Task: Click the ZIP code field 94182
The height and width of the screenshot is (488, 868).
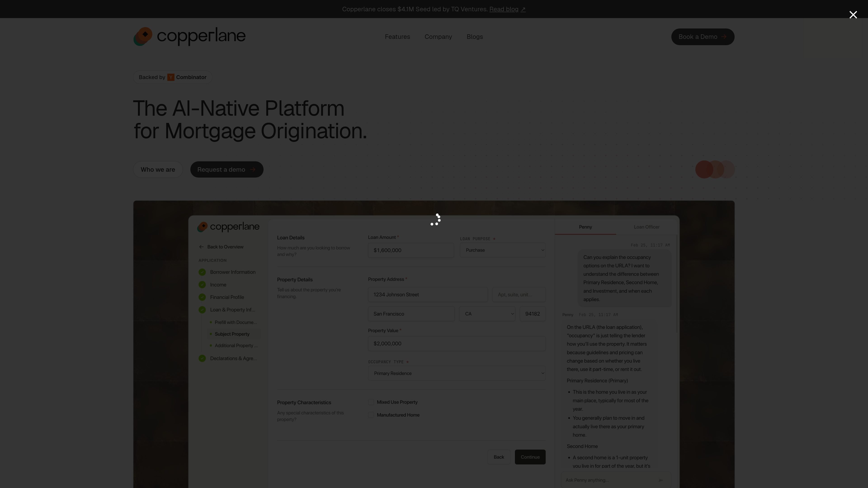Action: 532,314
